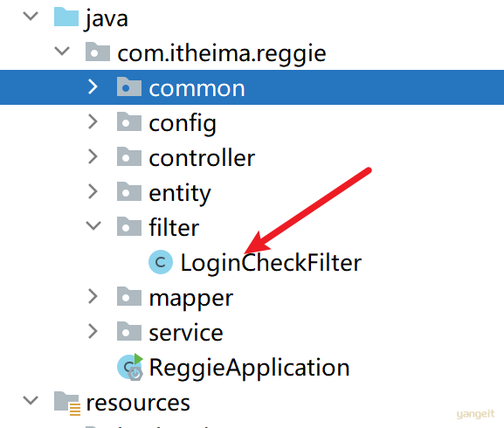Select the service package label
This screenshot has height=428, width=504.
(x=186, y=333)
